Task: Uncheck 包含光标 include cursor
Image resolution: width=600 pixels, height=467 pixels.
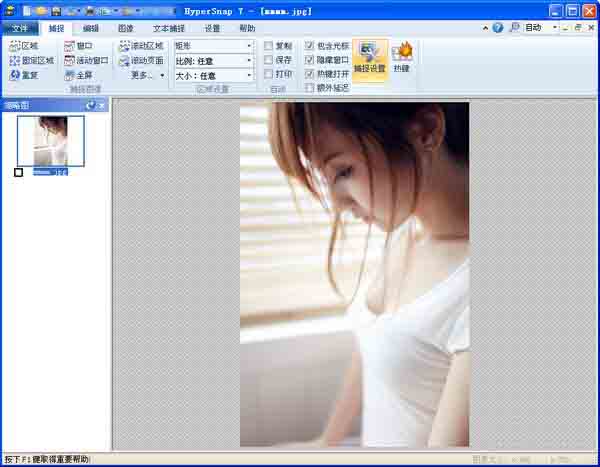Action: pos(309,46)
